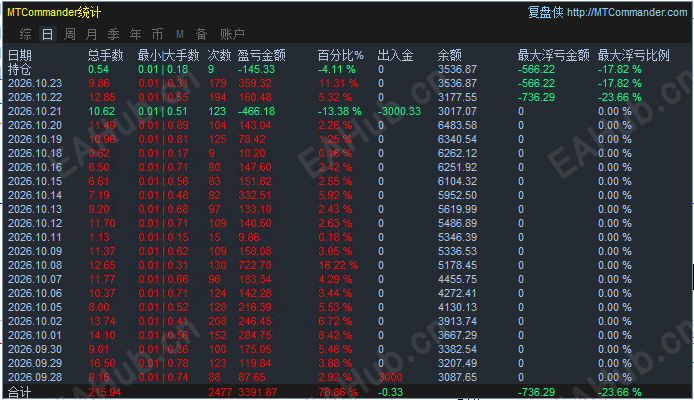694x400 pixels.
Task: Click the 总手数 column header
Action: point(105,55)
